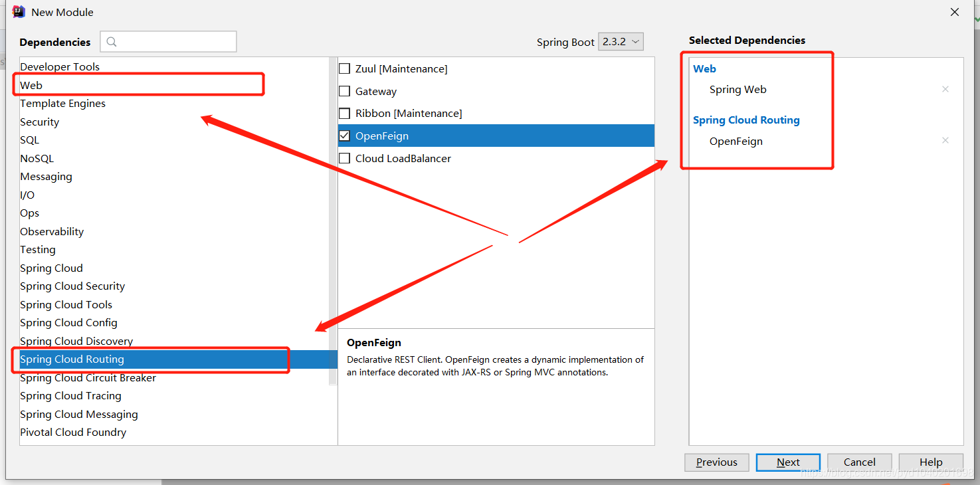Choose Spring Cloud Config category
The image size is (980, 485).
(68, 322)
